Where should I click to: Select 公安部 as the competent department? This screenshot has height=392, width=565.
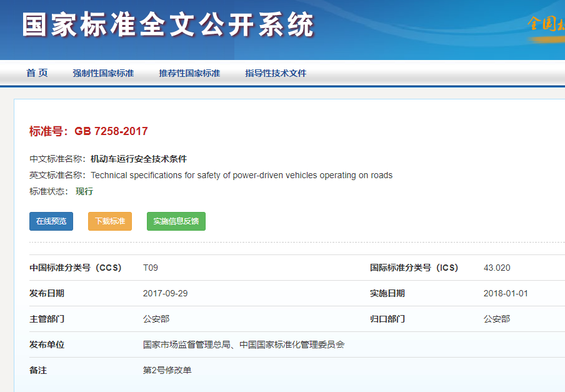156,319
